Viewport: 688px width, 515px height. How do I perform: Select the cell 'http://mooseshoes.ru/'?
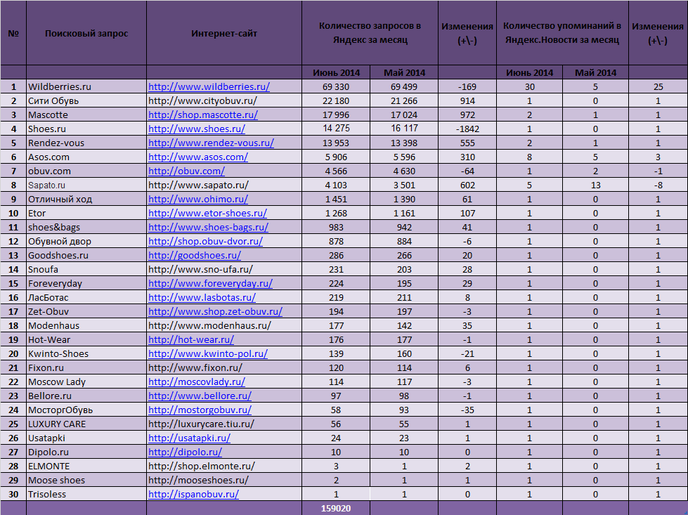tap(224, 479)
